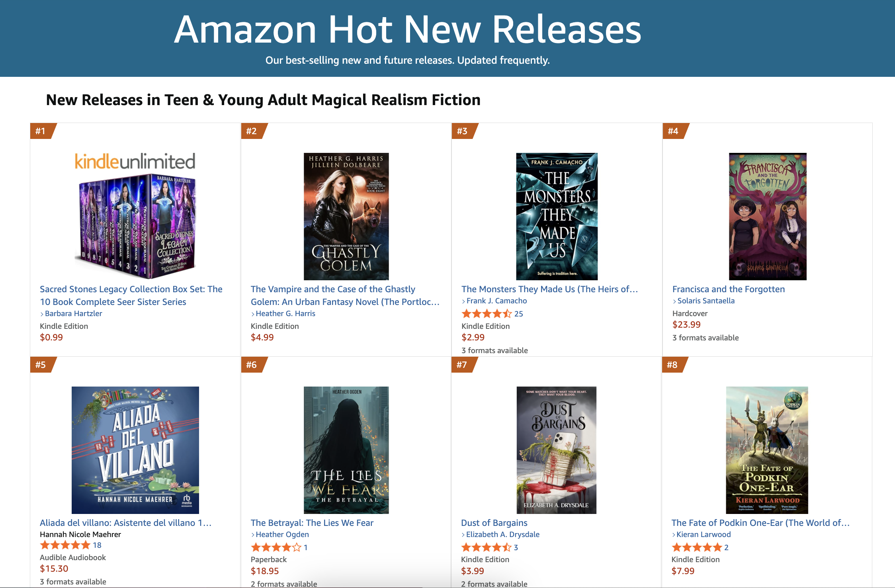Image resolution: width=895 pixels, height=588 pixels.
Task: Select the Podkin One-Ear book cover
Action: 767,450
